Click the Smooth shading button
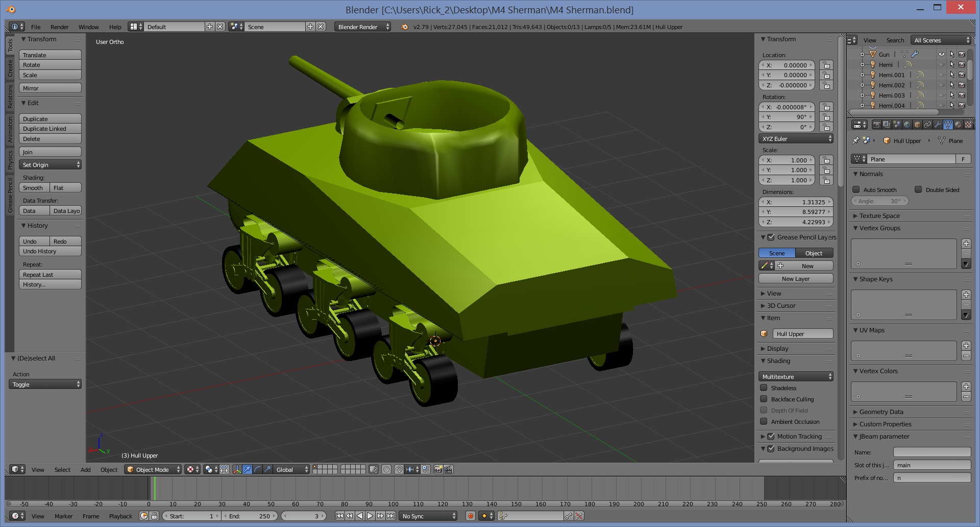Image resolution: width=980 pixels, height=527 pixels. (34, 187)
